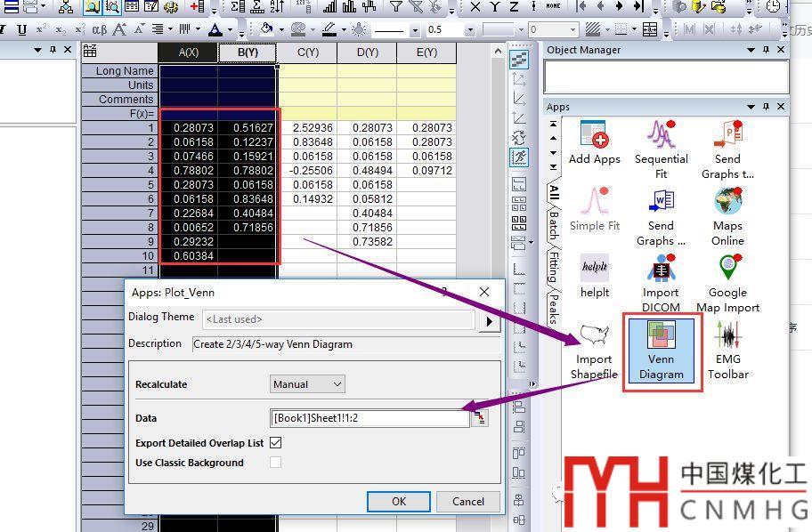Click the Data range input field
The image size is (812, 532).
[369, 418]
